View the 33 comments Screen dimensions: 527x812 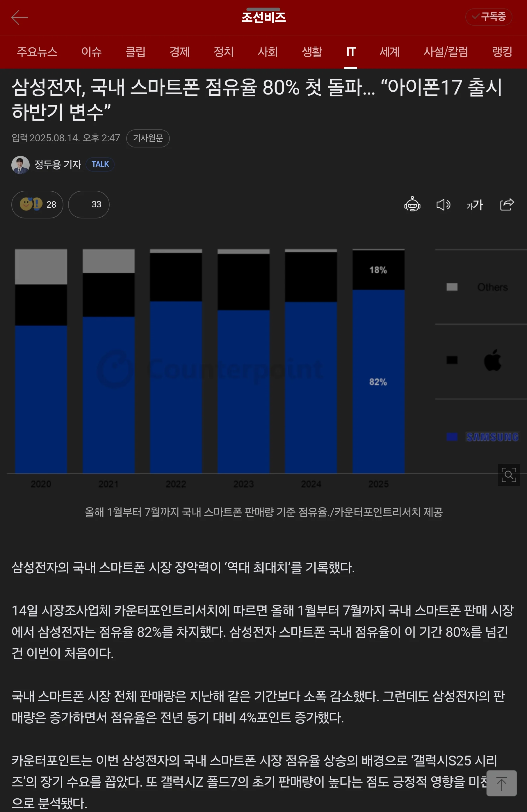pyautogui.click(x=88, y=204)
